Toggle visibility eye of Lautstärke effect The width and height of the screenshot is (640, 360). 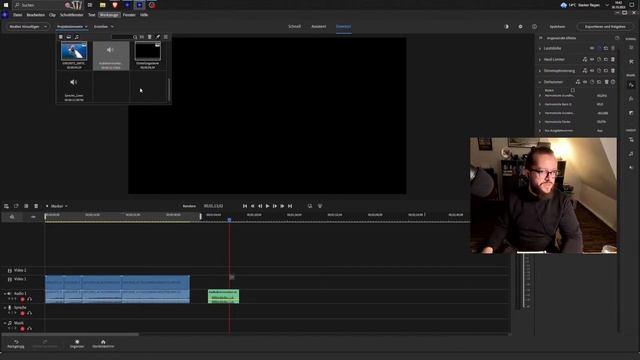tap(592, 48)
